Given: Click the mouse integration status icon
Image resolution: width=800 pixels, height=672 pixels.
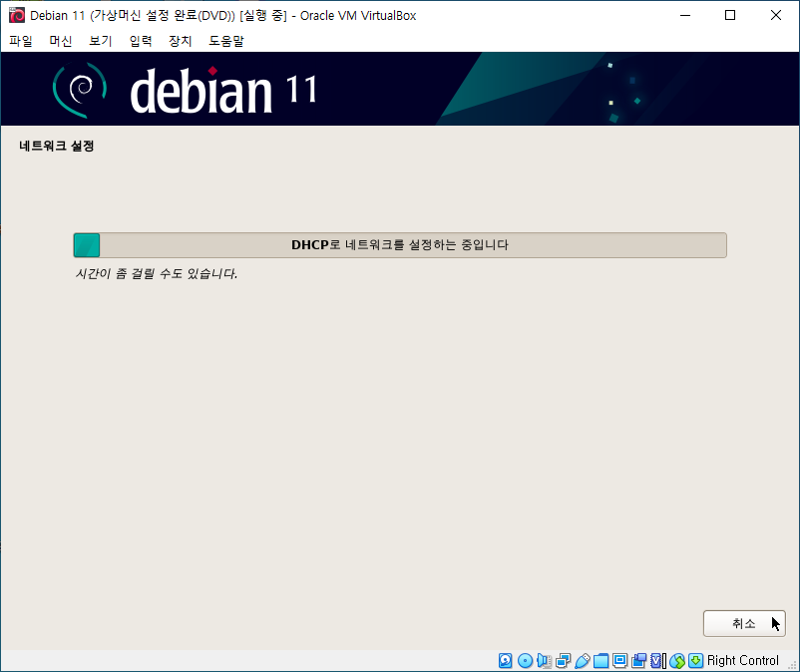Looking at the screenshot, I should [x=677, y=661].
